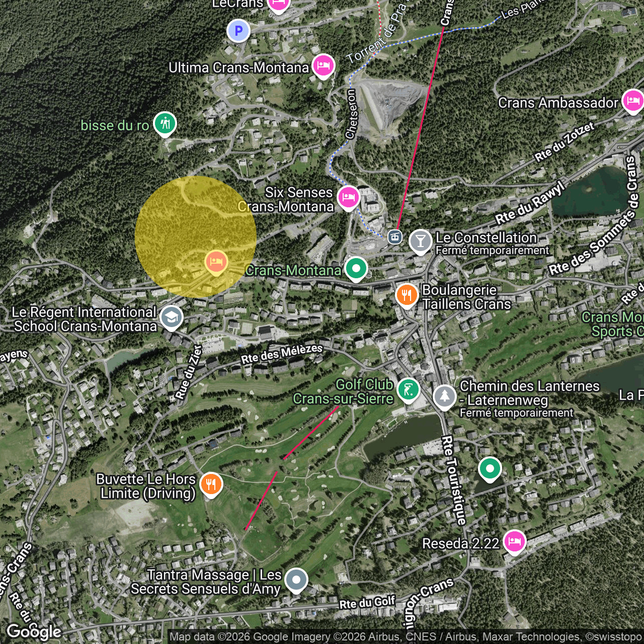The width and height of the screenshot is (644, 644).
Task: Click 'Fermé temporairement' under Chemin des Lanternes
Action: click(x=517, y=413)
